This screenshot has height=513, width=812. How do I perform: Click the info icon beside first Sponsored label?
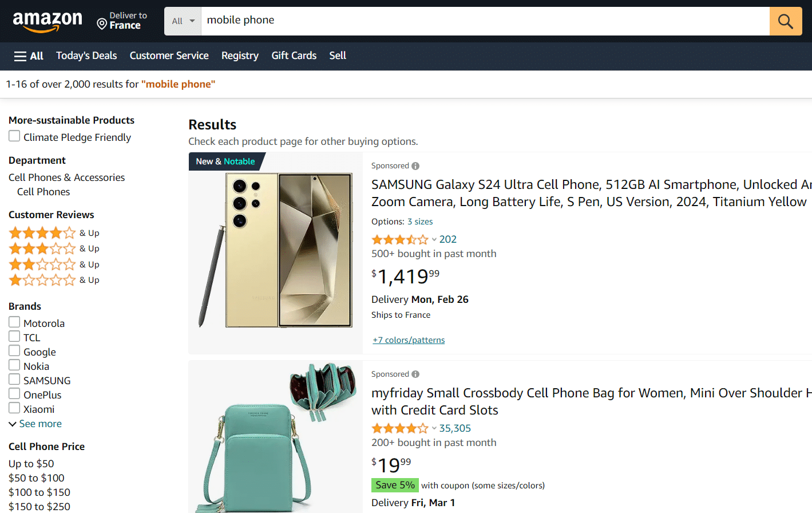[415, 166]
